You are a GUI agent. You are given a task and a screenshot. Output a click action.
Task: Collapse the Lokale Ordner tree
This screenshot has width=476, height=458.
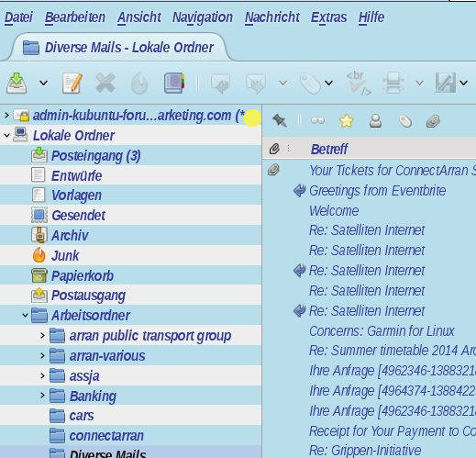tap(6, 135)
